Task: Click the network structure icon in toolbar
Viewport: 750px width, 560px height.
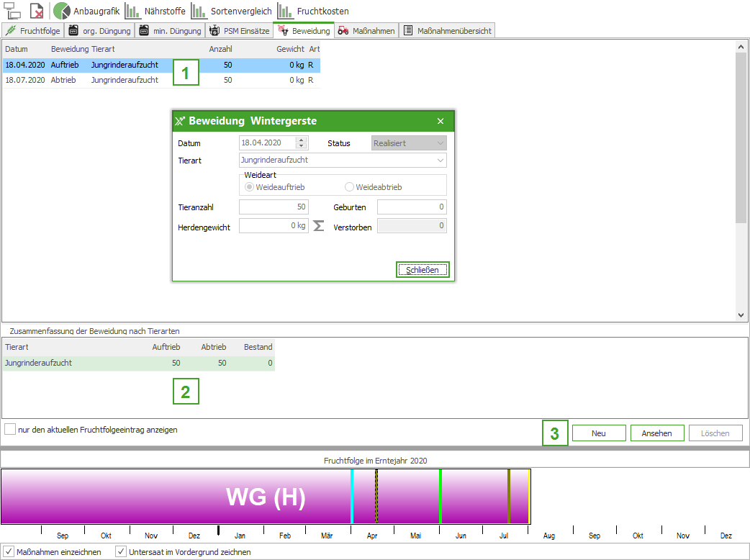Action: [x=13, y=11]
